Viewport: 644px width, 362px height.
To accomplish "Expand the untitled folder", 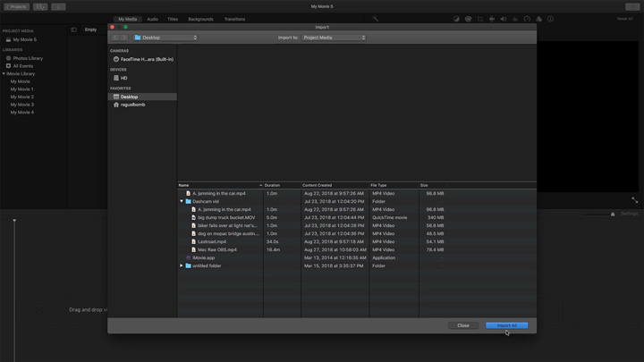I will click(x=182, y=265).
